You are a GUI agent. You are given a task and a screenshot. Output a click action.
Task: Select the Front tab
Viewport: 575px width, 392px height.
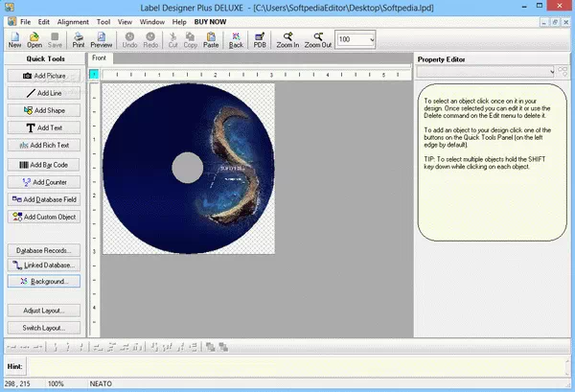click(x=100, y=58)
